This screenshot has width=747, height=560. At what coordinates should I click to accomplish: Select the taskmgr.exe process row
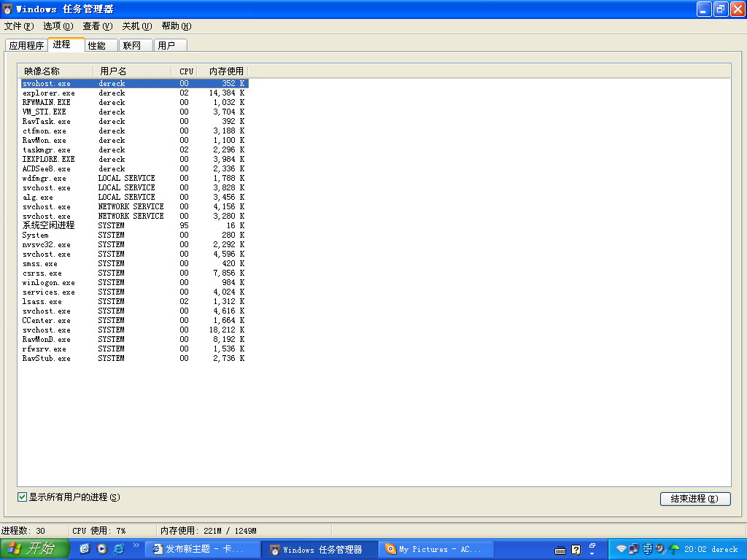click(x=134, y=149)
